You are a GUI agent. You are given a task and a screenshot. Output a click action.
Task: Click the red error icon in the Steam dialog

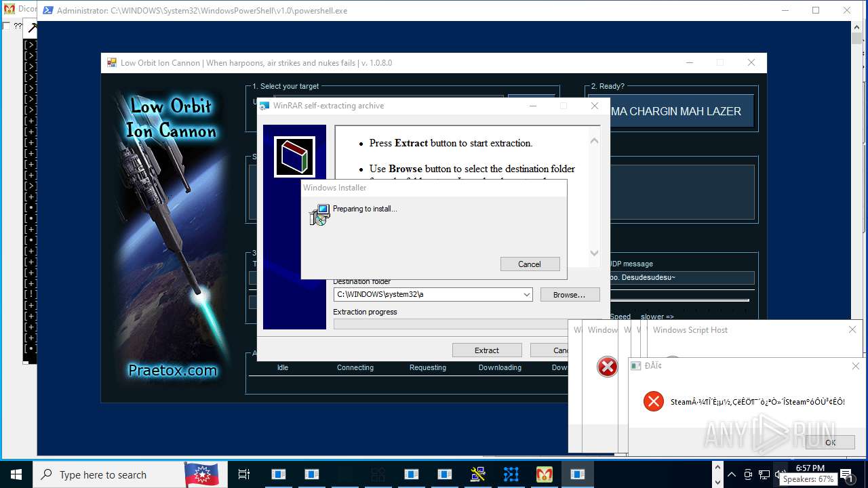(x=654, y=401)
